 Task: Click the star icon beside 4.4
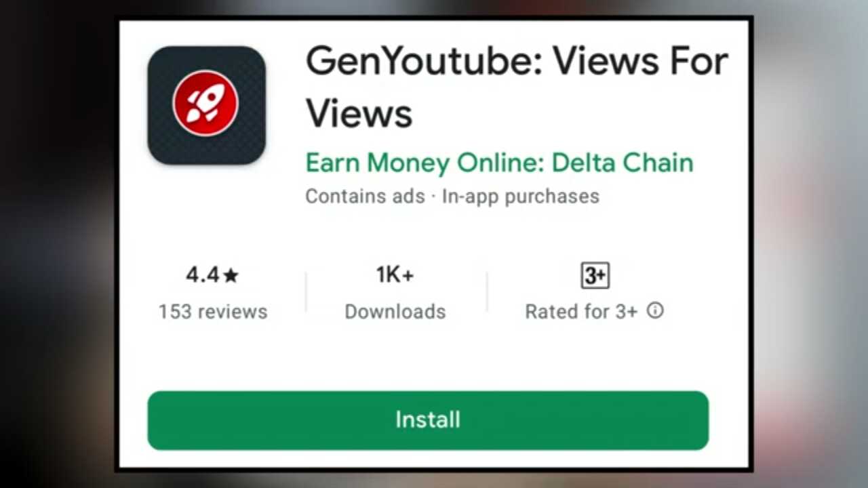(231, 275)
